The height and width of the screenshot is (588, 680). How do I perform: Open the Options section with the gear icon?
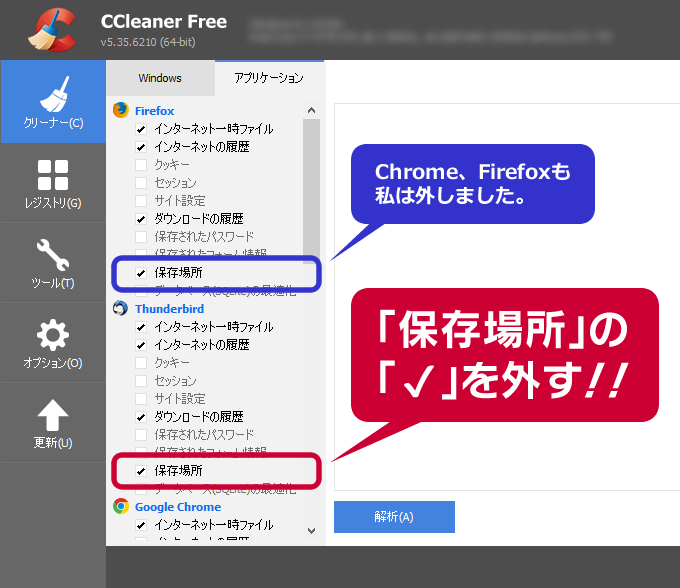coord(53,343)
